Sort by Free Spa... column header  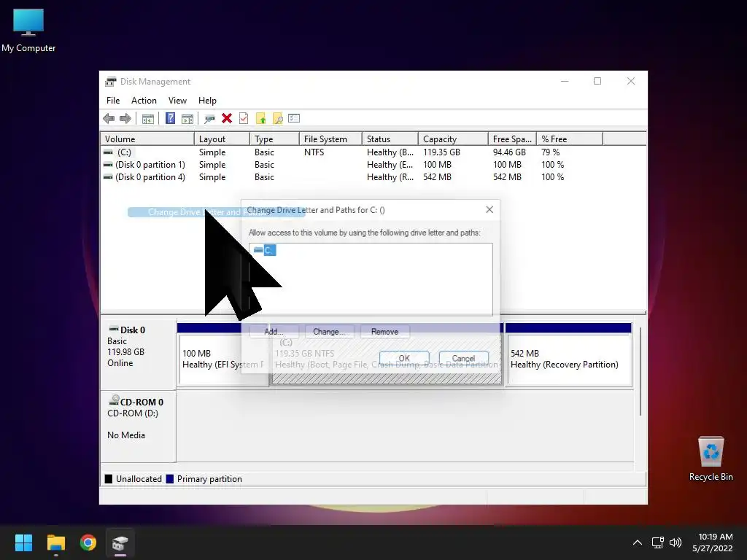(x=513, y=139)
